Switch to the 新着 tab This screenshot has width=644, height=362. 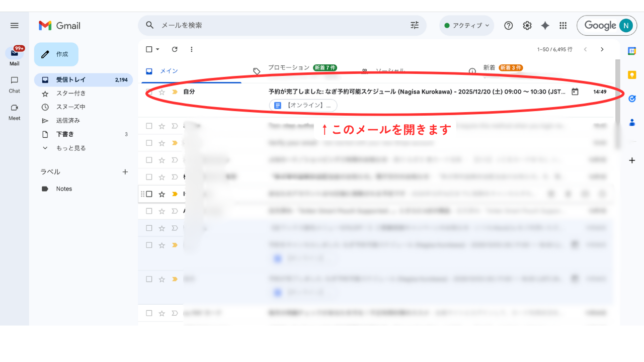(x=489, y=68)
